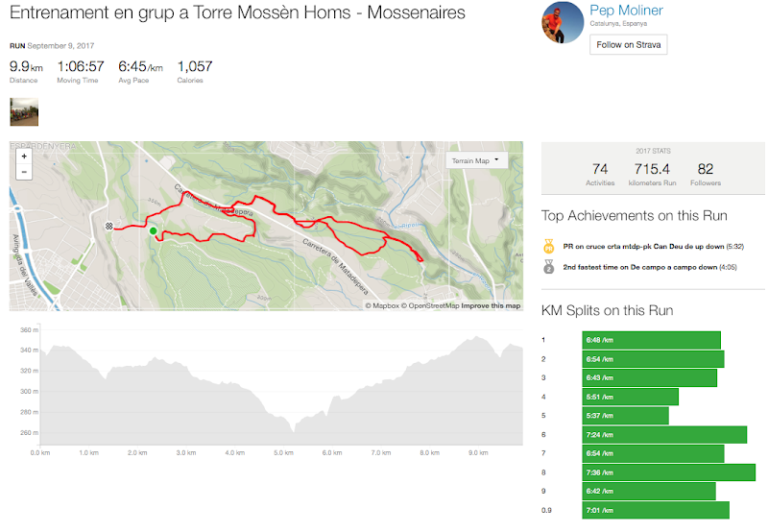Select the kilometer 8 split bar (7:36 /km)
This screenshot has width=768, height=532.
point(668,472)
